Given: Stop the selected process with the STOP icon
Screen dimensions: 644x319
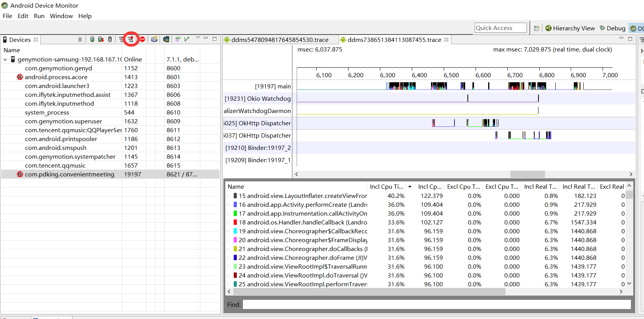Looking at the screenshot, I should (142, 40).
